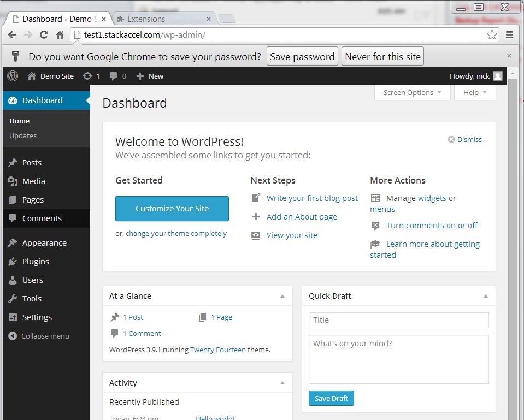
Task: Click the WordPress logo in the admin bar
Action: click(12, 76)
